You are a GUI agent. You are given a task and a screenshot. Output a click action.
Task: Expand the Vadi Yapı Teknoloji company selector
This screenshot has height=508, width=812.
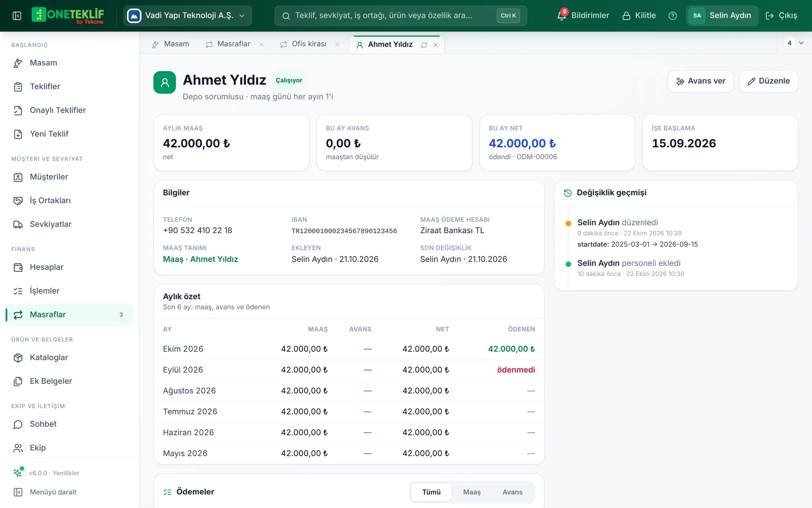pyautogui.click(x=187, y=16)
